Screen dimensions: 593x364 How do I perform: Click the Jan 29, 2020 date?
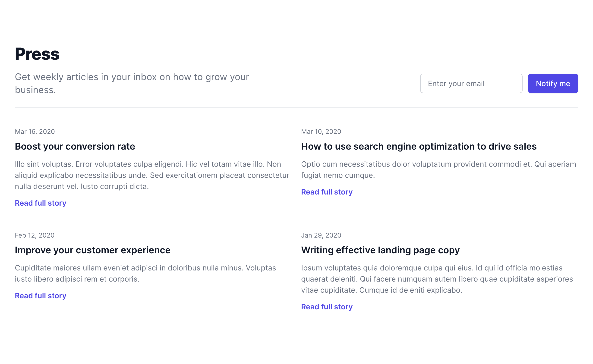(x=321, y=235)
